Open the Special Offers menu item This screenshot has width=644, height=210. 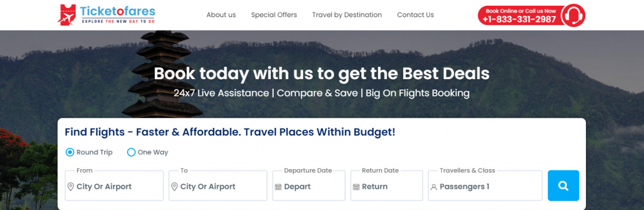click(274, 15)
